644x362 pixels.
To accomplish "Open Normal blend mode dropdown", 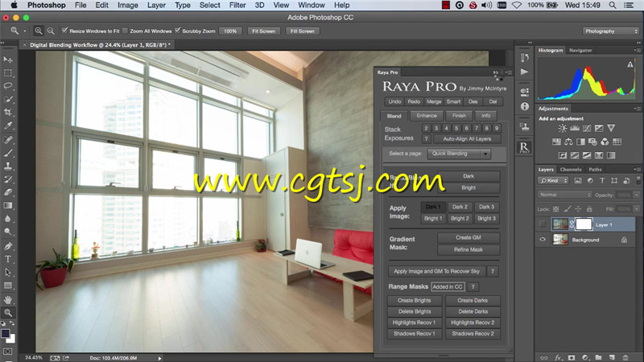I will click(x=564, y=195).
